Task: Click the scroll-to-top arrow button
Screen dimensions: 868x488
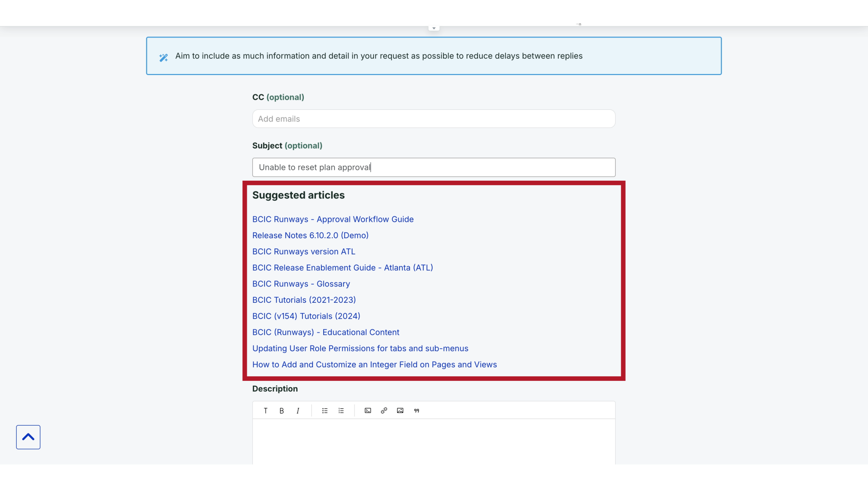Action: point(28,437)
